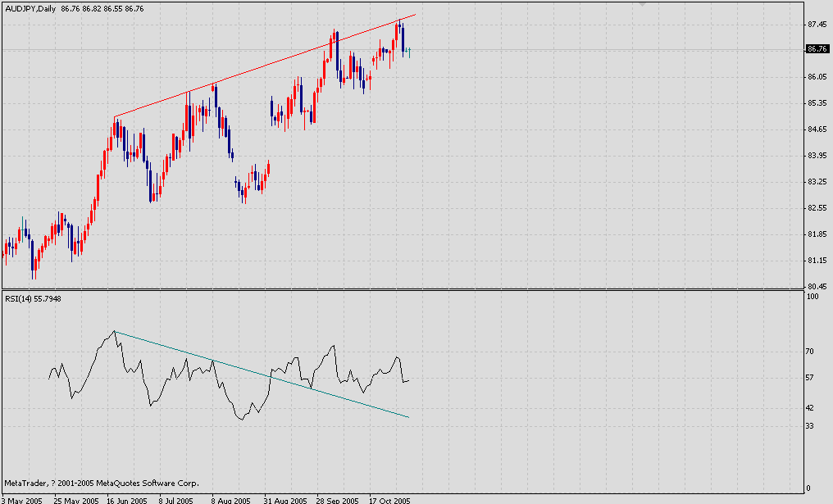Viewport: 833px width, 504px height.
Task: Click the current price tag 86.76
Action: pos(817,49)
